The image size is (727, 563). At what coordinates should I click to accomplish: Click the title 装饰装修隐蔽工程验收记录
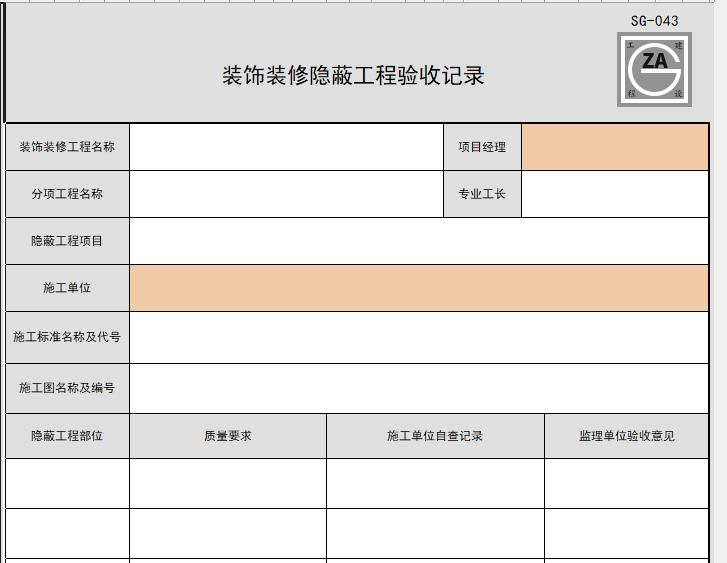[x=352, y=76]
